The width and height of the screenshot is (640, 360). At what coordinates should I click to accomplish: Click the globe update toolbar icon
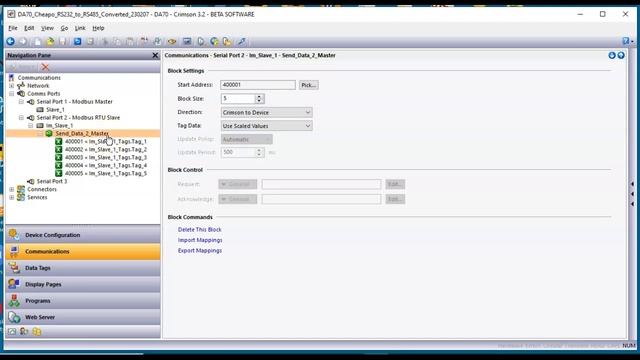point(214,41)
